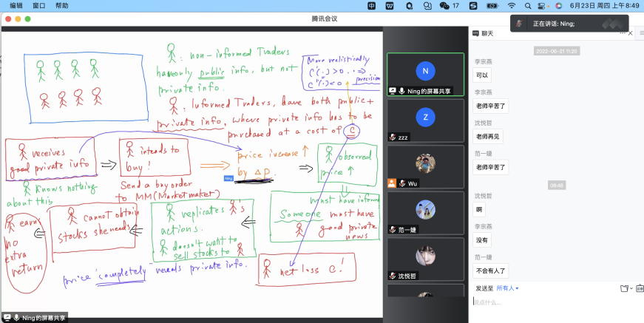Select the Wu participant video tile
This screenshot has width=644, height=323.
[425, 166]
